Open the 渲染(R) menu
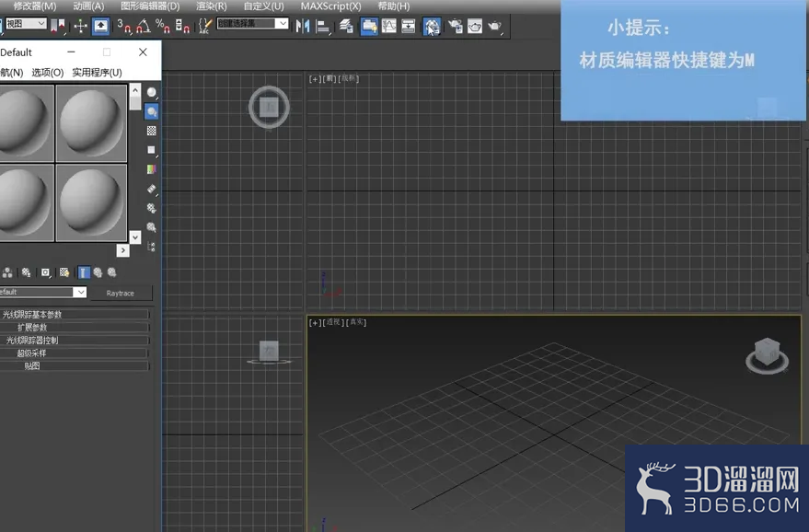Viewport: 809px width, 532px height. coord(212,6)
